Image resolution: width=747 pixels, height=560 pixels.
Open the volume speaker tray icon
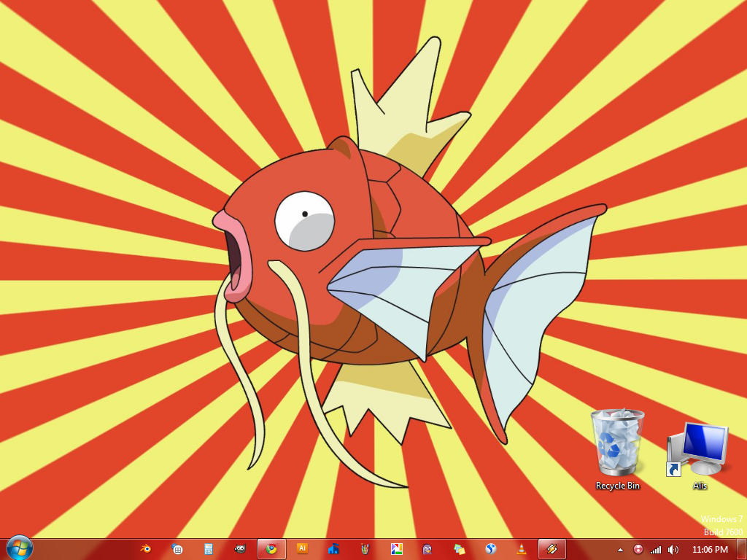673,550
